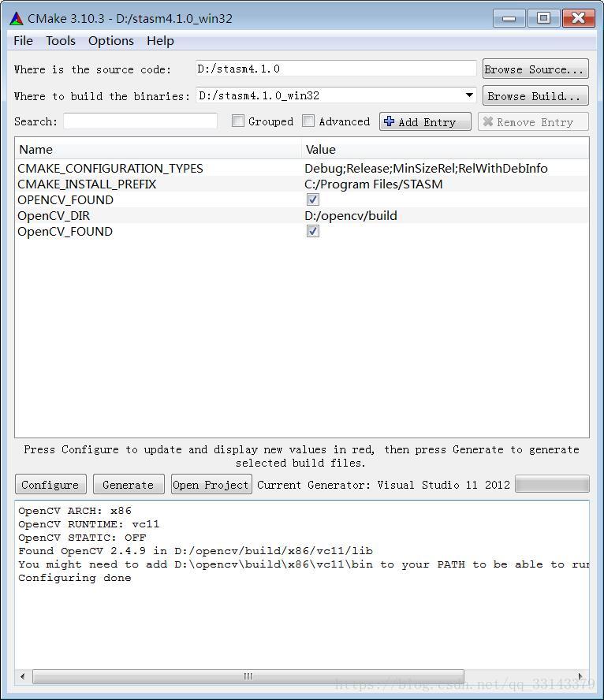Screen dimensions: 604x700
Task: Click the Name column header
Action: [x=158, y=149]
